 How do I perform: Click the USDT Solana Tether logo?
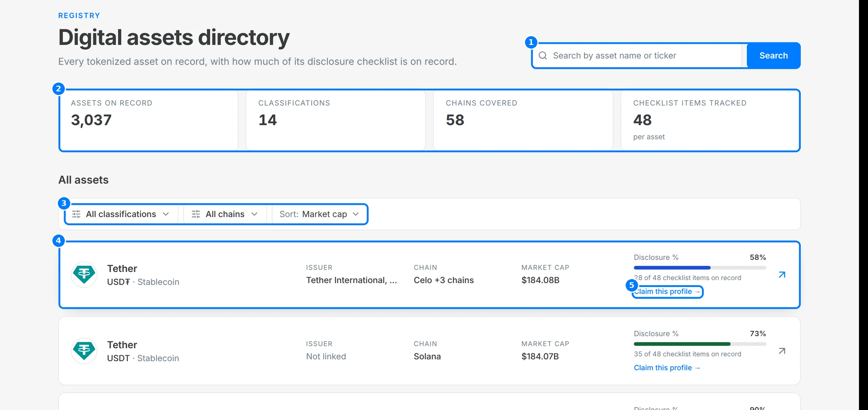pyautogui.click(x=84, y=351)
